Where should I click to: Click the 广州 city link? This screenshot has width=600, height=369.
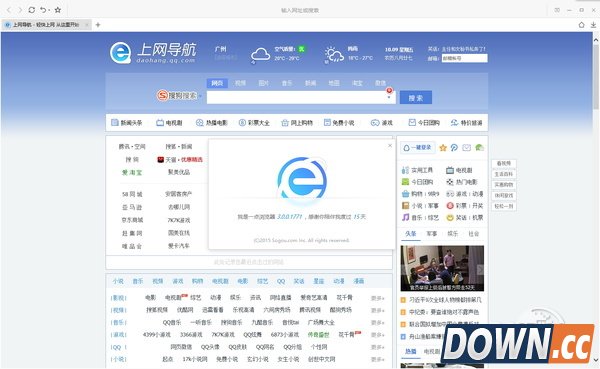pyautogui.click(x=221, y=49)
